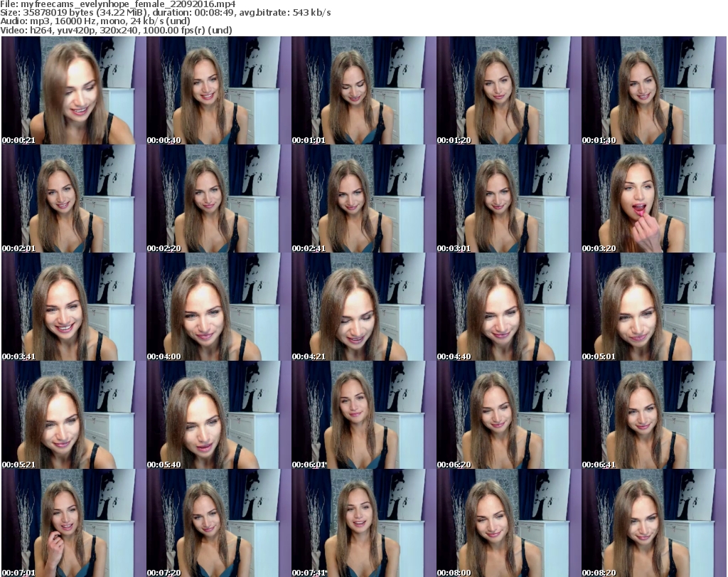Click the thumbnail at timestamp 00:00:21
This screenshot has width=728, height=577.
tap(73, 90)
